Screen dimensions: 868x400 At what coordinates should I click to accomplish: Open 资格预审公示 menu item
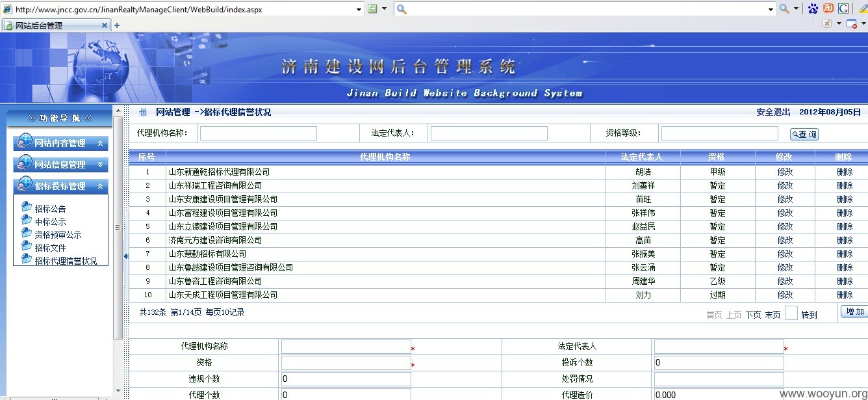point(58,235)
